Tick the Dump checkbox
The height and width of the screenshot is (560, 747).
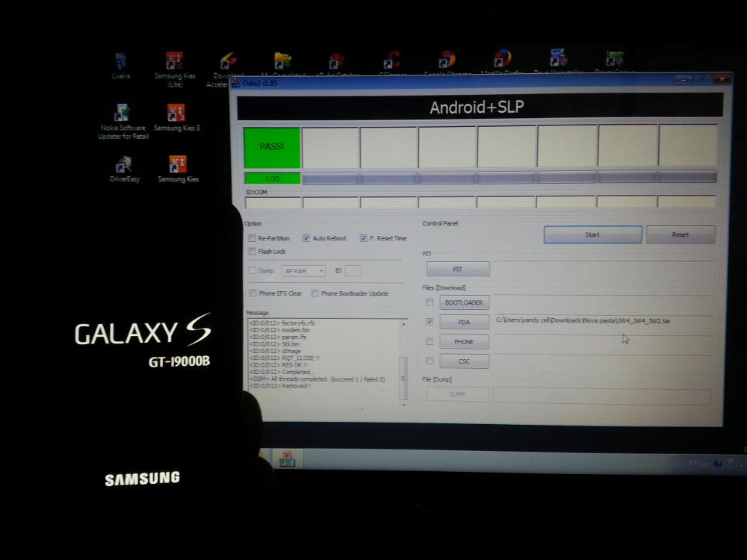point(252,270)
